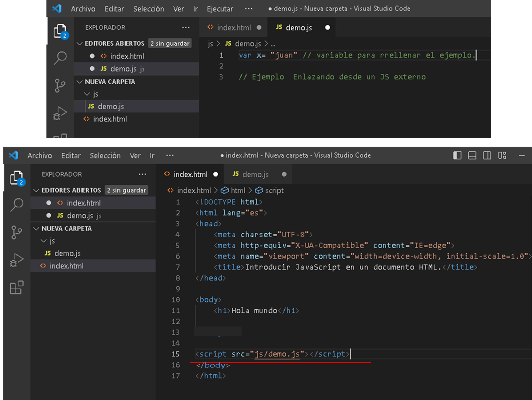Click demo.js breadcrumb in top window editor

click(x=243, y=44)
